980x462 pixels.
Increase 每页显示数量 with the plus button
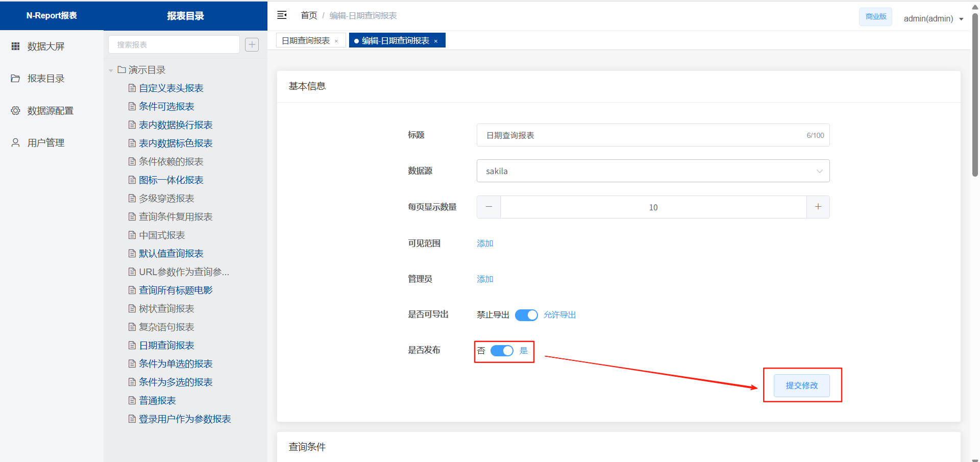pyautogui.click(x=818, y=207)
